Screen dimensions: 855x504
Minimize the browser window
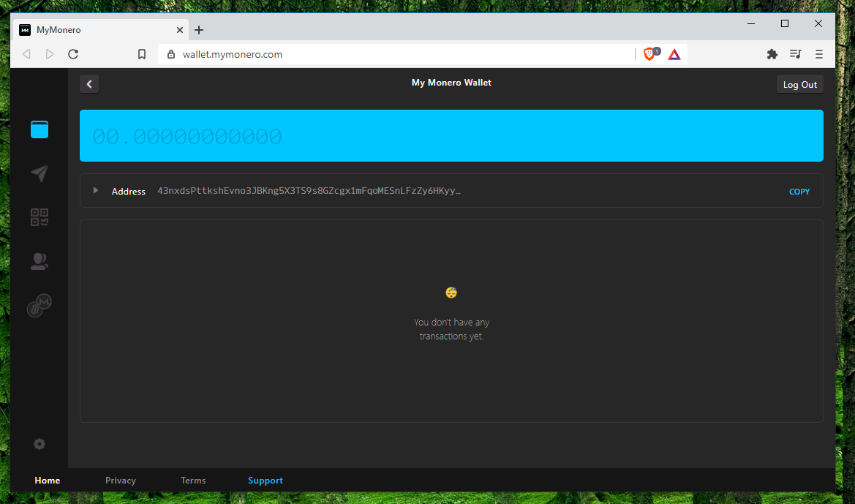(x=751, y=23)
